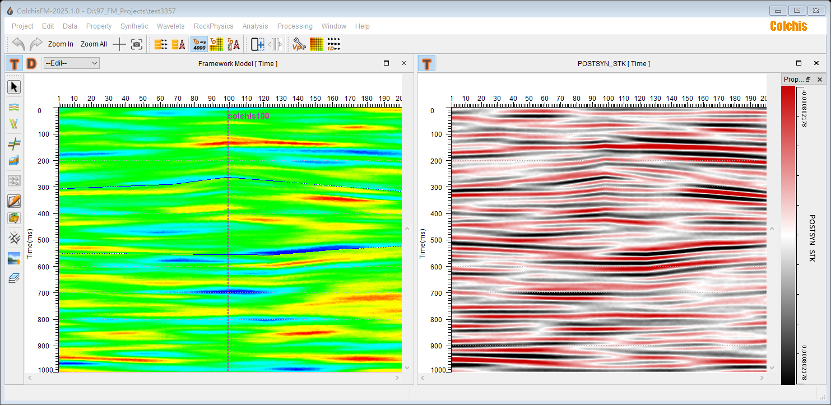Viewport: 832px width, 406px height.
Task: Click the layers with well derrick icon
Action: coord(178,44)
